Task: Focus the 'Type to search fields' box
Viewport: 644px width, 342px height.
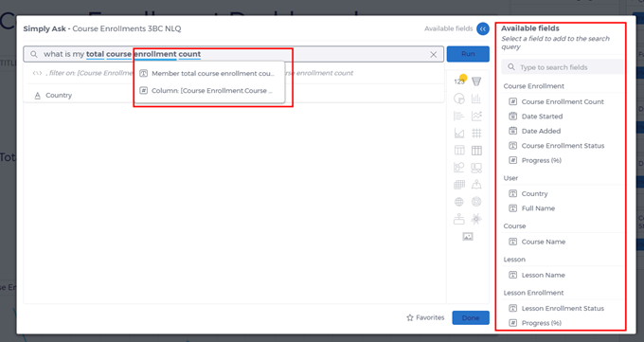Action: point(563,67)
